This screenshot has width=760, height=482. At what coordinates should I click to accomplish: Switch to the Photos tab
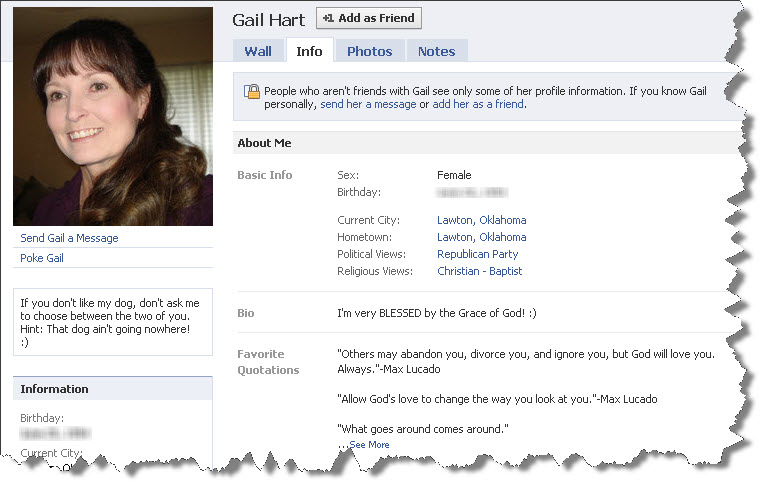[x=369, y=51]
